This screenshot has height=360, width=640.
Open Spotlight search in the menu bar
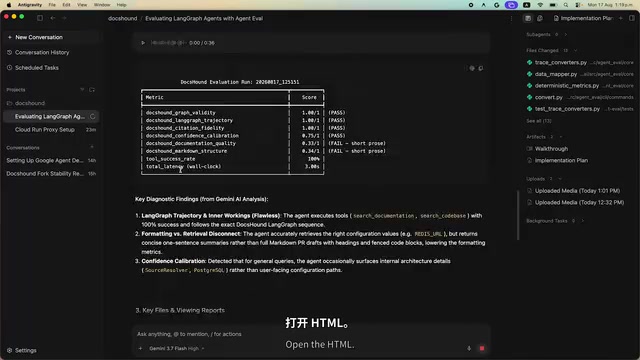(x=566, y=5)
